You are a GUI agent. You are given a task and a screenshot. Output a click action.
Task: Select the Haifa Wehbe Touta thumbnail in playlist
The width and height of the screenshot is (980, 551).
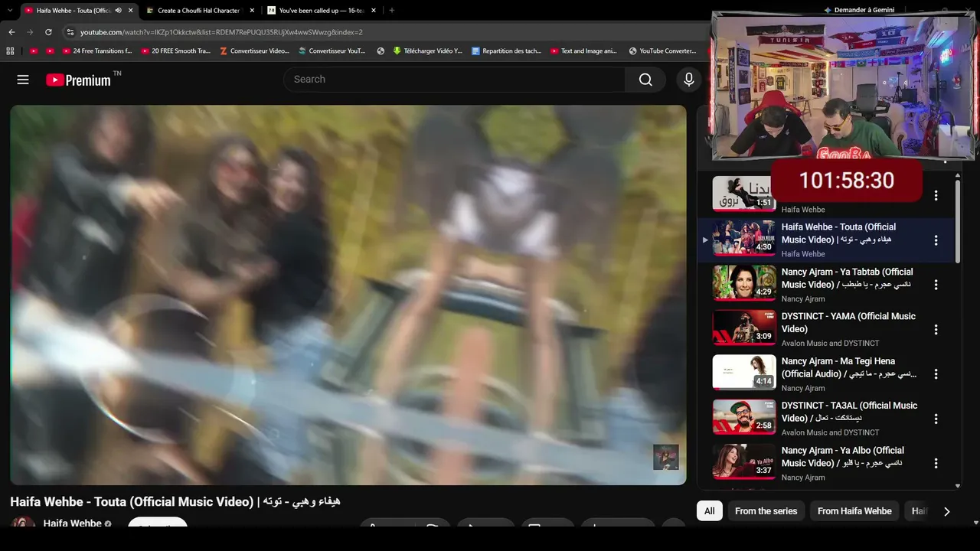744,238
